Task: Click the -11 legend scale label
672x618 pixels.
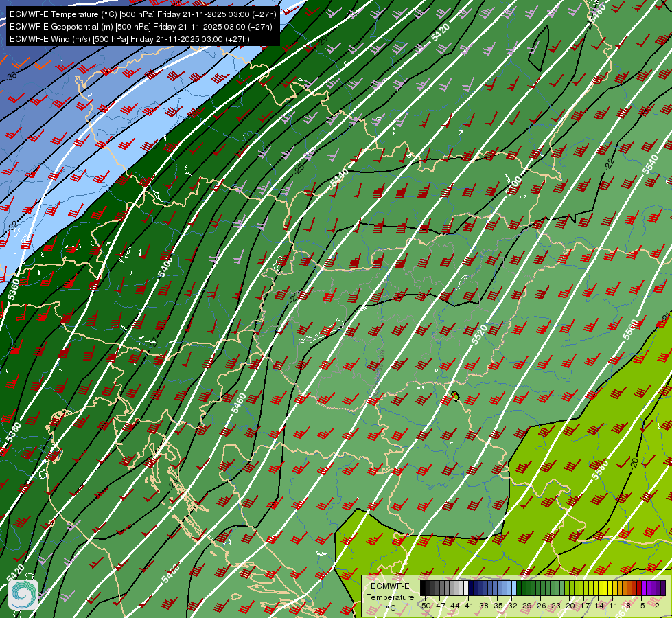Action: click(613, 606)
